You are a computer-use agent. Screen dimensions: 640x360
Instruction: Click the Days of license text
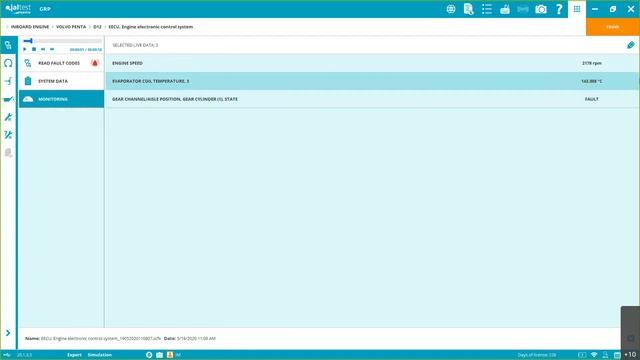[537, 355]
